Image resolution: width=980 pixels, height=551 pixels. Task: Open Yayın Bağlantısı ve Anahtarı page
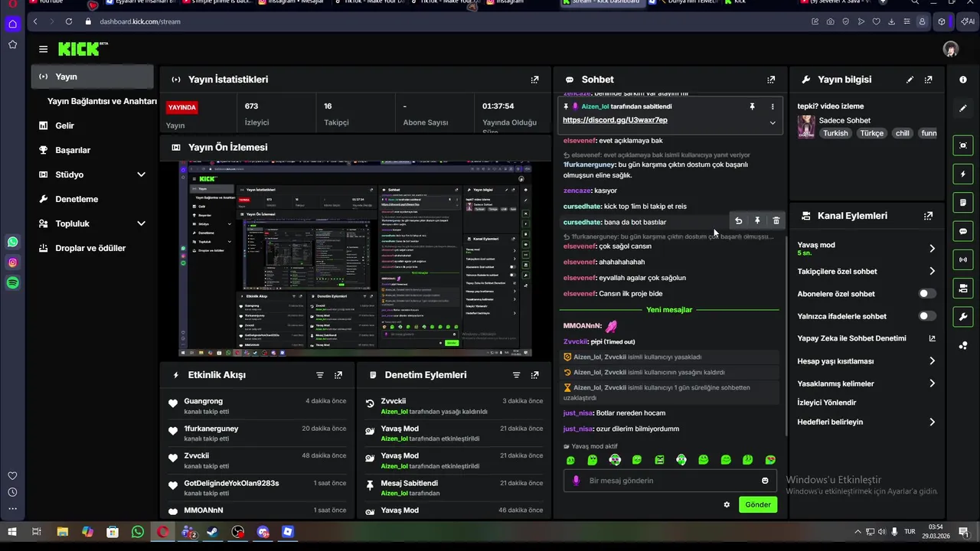102,101
